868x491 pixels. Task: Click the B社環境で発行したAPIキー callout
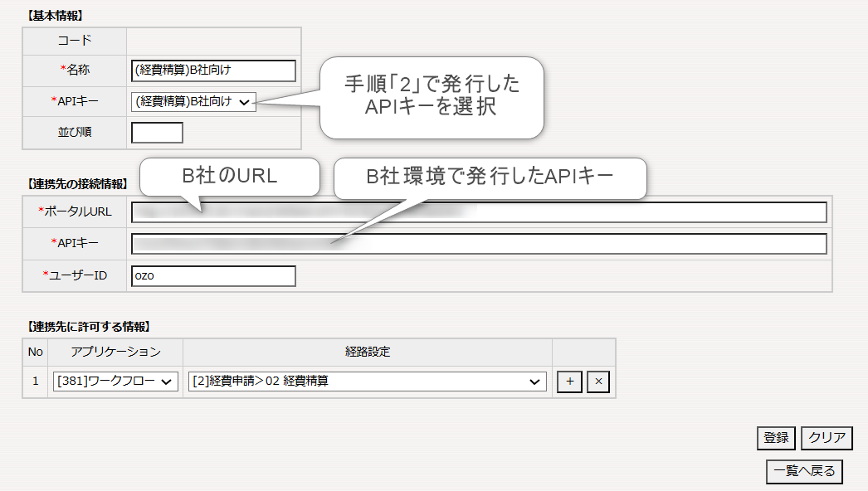click(x=490, y=177)
